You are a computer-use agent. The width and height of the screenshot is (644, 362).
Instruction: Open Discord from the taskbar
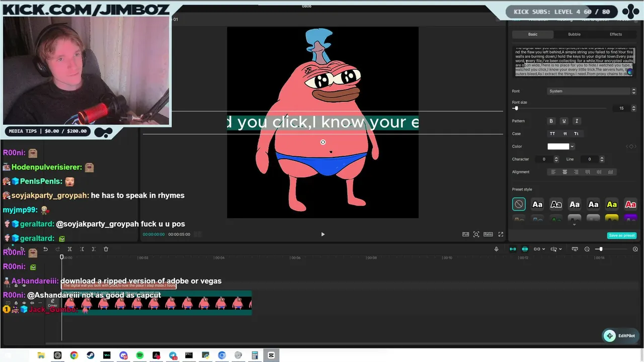(123, 355)
